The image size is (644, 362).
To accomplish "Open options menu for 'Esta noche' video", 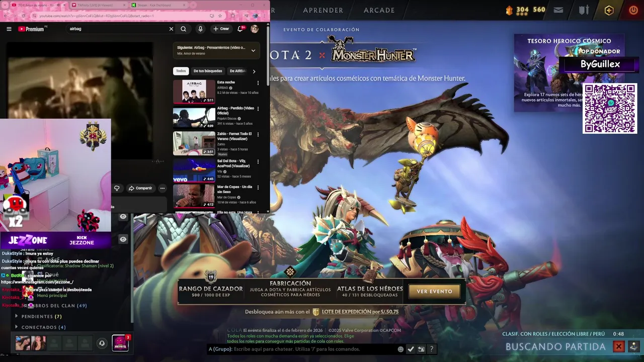I will click(x=258, y=83).
